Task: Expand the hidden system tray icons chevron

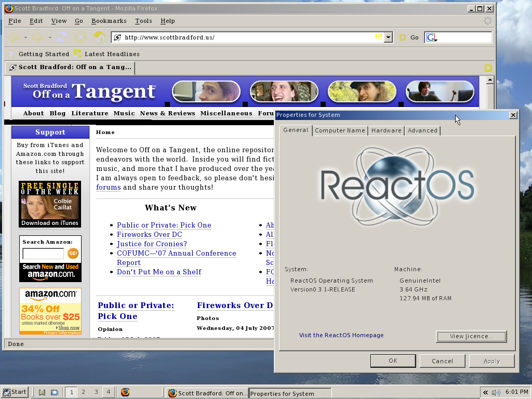Action: pos(485,393)
